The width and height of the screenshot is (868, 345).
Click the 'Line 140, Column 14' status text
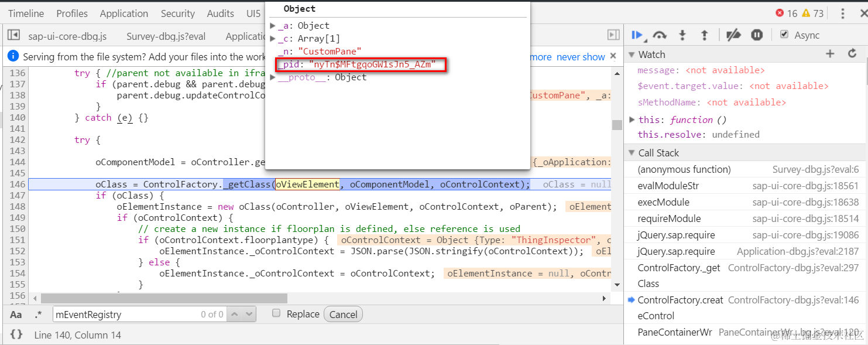coord(77,335)
